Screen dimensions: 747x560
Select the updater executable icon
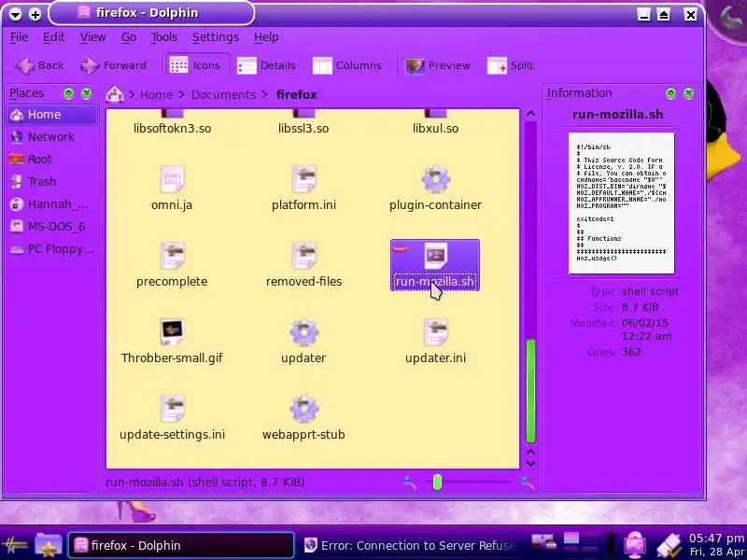pos(304,332)
